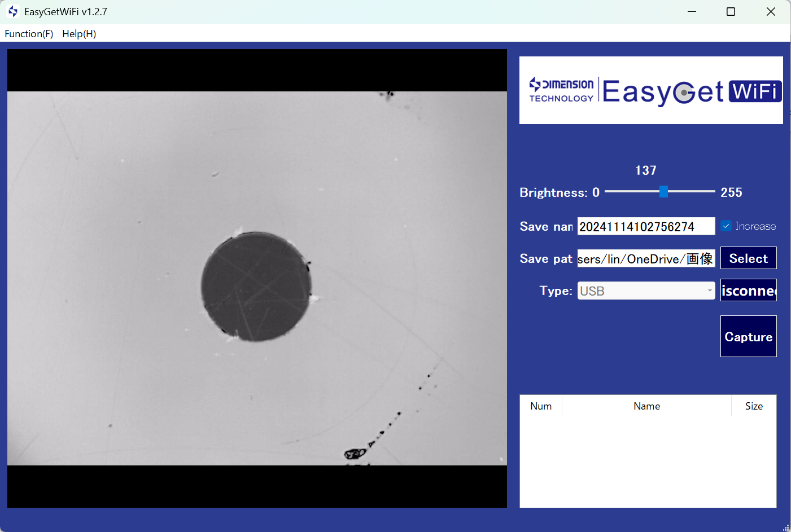Close the EasyGetWiFi window
The image size is (791, 532).
[771, 12]
